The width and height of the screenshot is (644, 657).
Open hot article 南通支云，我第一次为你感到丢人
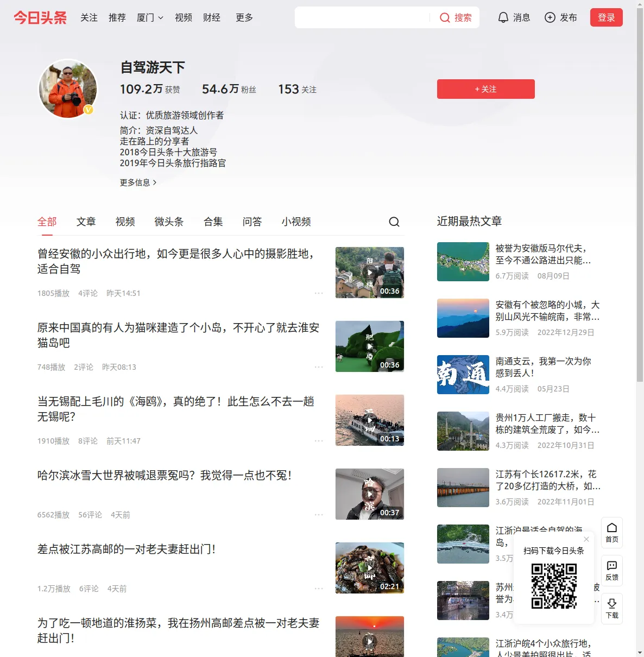point(544,367)
